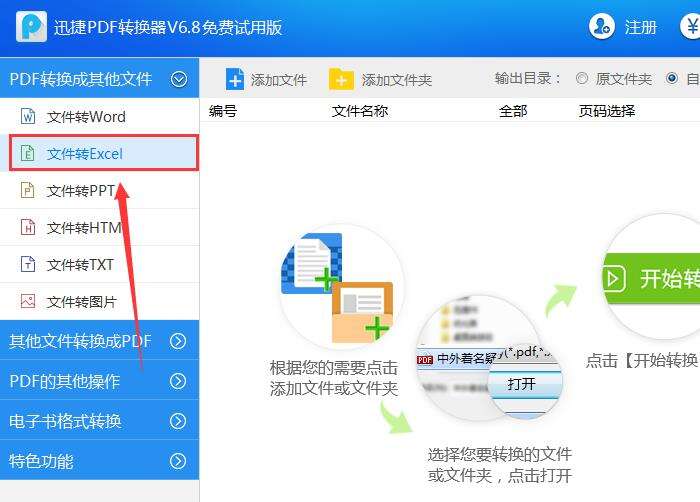This screenshot has width=700, height=502.
Task: Click the 迅捷PDF转换器 app logo
Action: pos(31,27)
